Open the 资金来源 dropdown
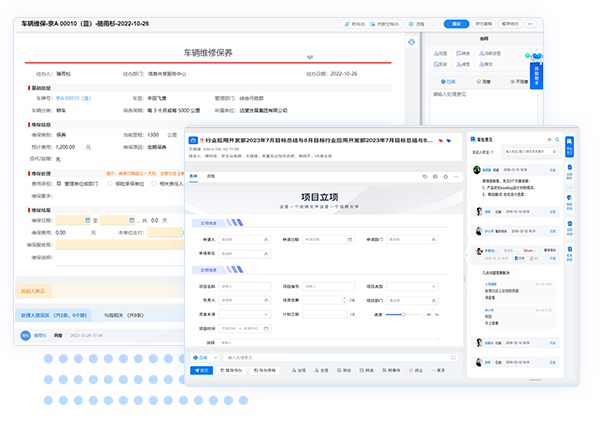605x428 pixels. pos(245,314)
